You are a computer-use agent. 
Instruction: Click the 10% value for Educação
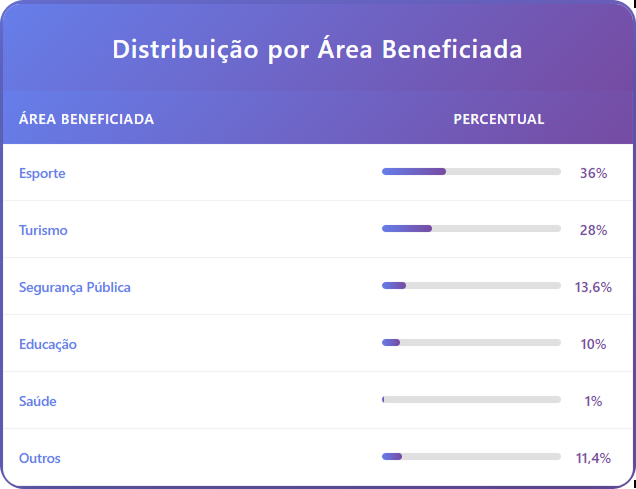click(x=593, y=344)
